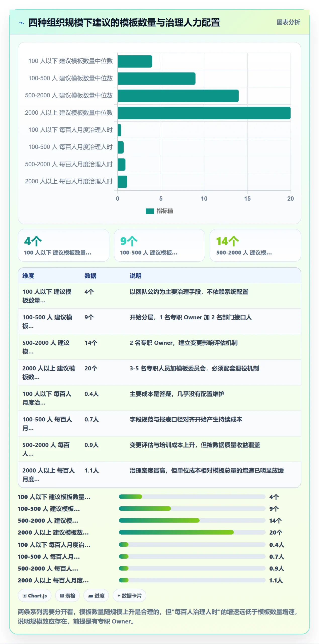Open the 4个 stat card
The height and width of the screenshot is (644, 319).
[63, 245]
